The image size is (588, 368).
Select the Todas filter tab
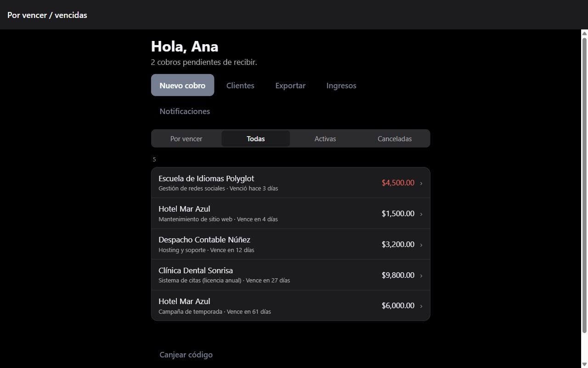256,138
